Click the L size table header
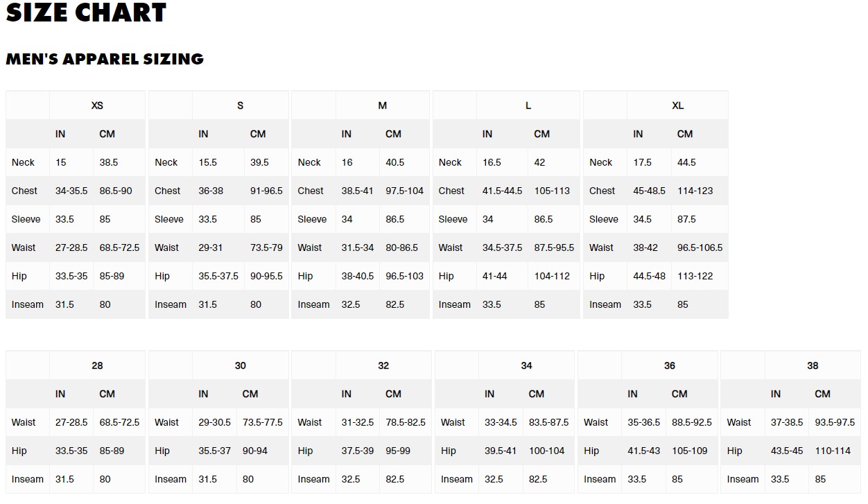This screenshot has width=868, height=504. 528,105
